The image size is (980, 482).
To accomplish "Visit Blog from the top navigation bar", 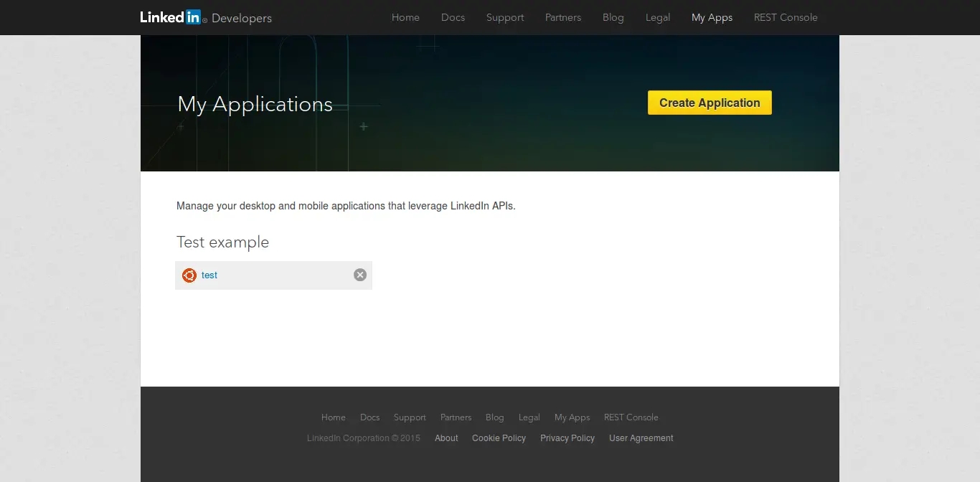I will coord(613,17).
